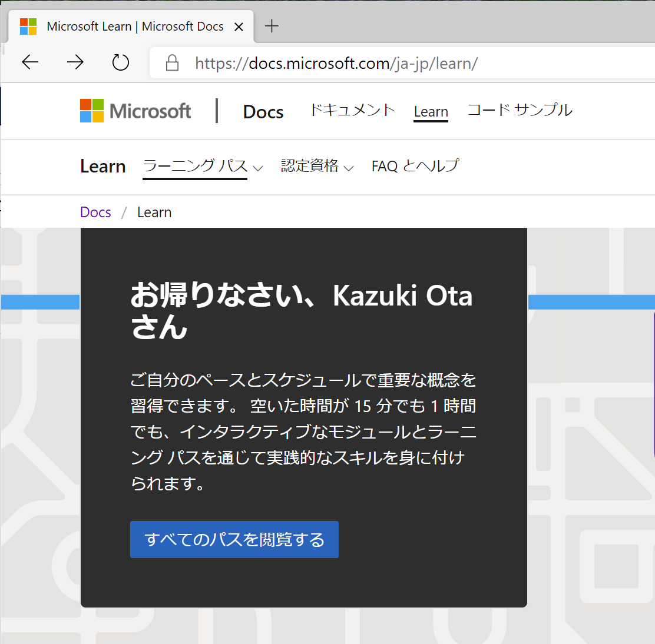
Task: Expand the ラーニング パス dropdown
Action: click(203, 167)
